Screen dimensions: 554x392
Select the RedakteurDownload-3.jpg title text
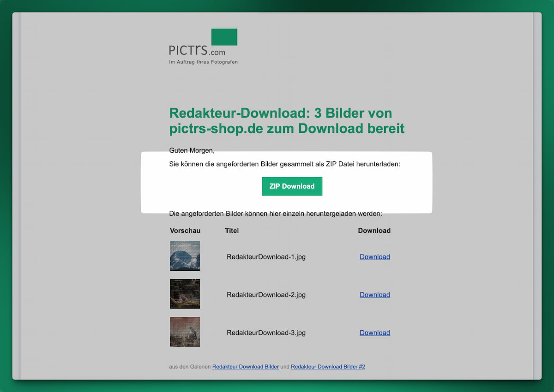pyautogui.click(x=266, y=333)
